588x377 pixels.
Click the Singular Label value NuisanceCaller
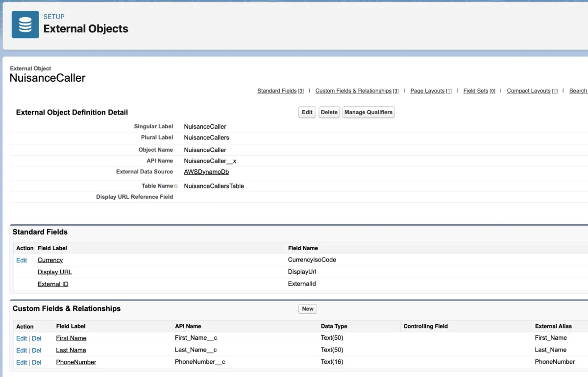click(x=205, y=127)
